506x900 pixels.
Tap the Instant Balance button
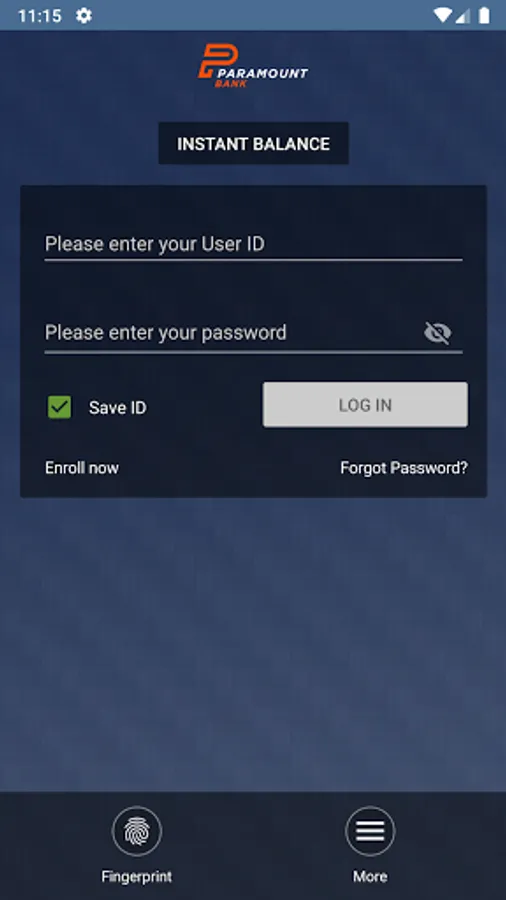click(254, 143)
